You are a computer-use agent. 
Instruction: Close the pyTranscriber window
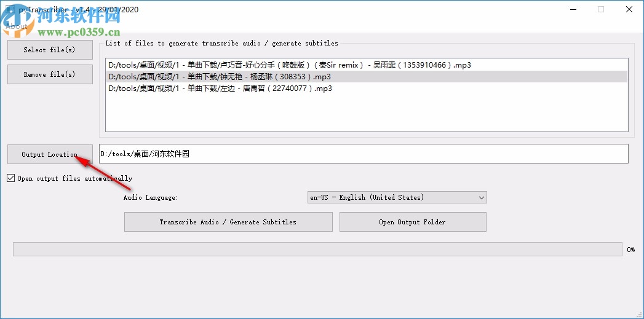(x=629, y=9)
